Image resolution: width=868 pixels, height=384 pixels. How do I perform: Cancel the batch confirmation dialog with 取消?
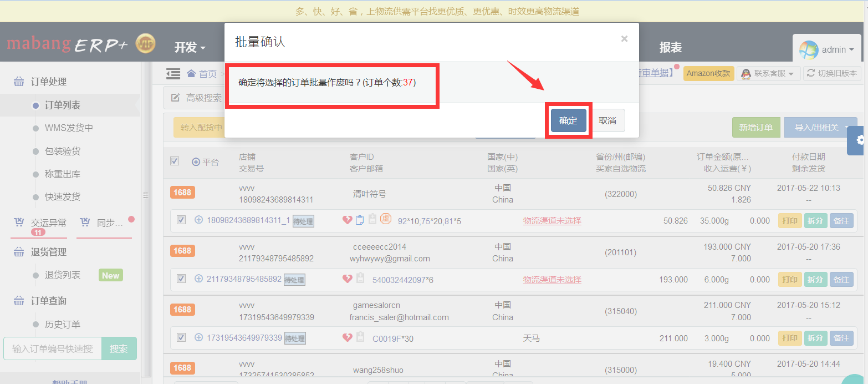(607, 120)
